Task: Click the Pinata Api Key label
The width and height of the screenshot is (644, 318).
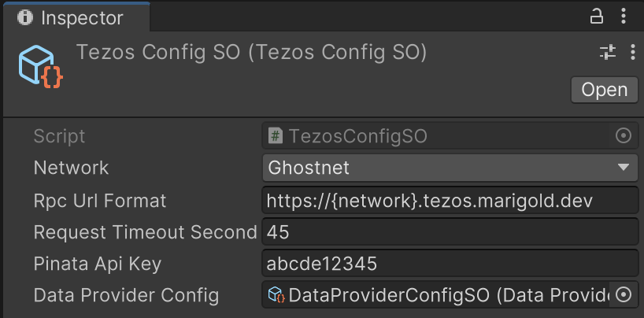Action: click(x=97, y=264)
